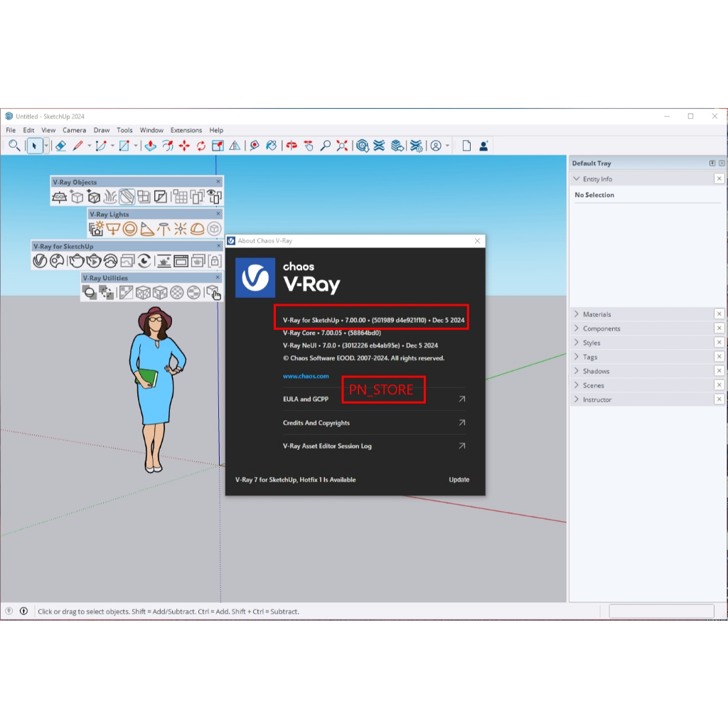This screenshot has width=728, height=728.
Task: Open the Line tool dropdown arrow
Action: pyautogui.click(x=89, y=146)
